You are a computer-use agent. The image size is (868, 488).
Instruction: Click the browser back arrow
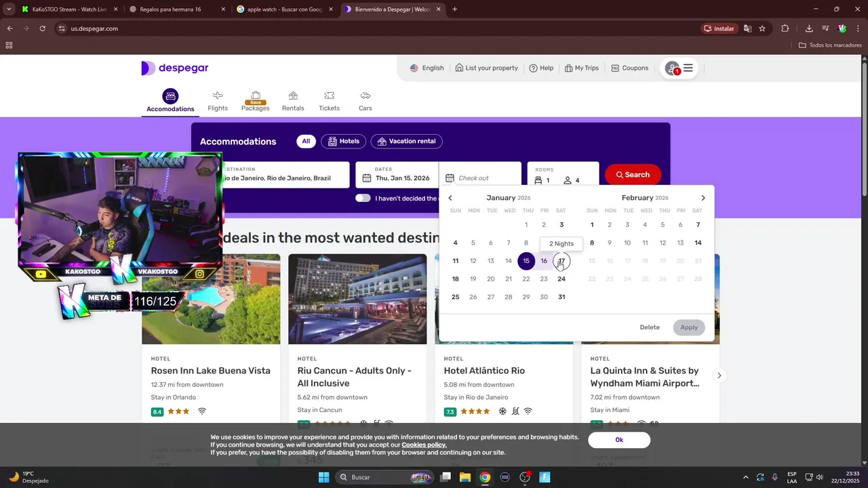(x=9, y=28)
